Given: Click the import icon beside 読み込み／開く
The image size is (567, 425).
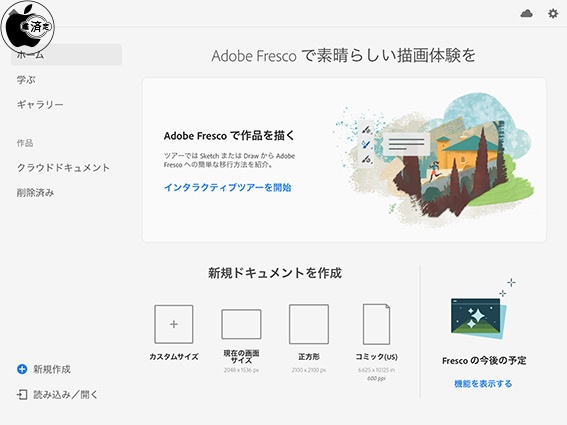Looking at the screenshot, I should [22, 394].
